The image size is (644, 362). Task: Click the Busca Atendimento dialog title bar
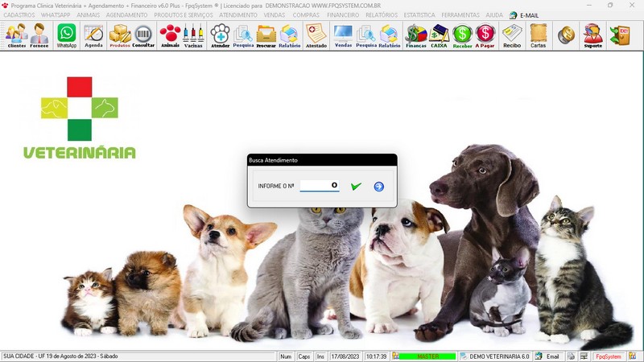coord(322,160)
